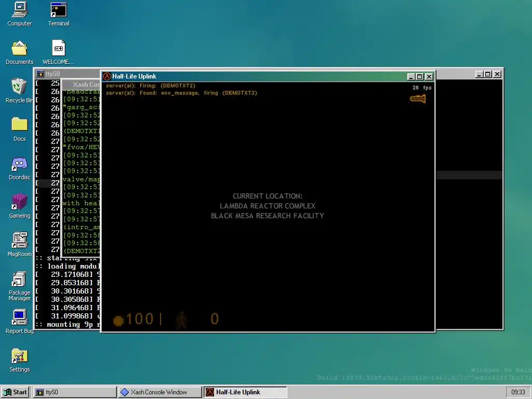Click the ttyS0 window title text
This screenshot has width=532, height=399.
click(52, 74)
